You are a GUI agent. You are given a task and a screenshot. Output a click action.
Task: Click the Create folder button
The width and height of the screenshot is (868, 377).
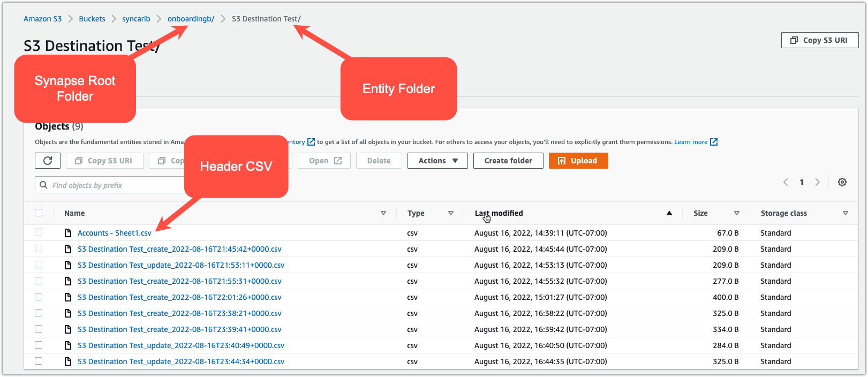(508, 161)
